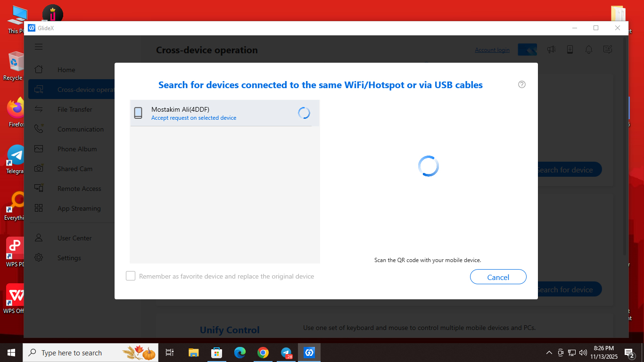The width and height of the screenshot is (644, 362).
Task: Open the File Transfer section
Action: [x=74, y=109]
